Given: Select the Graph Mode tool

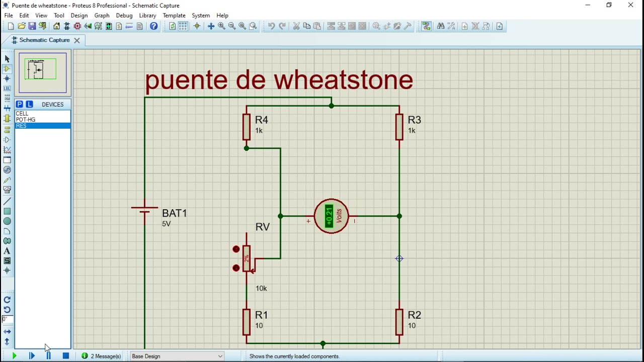Looking at the screenshot, I should point(7,150).
